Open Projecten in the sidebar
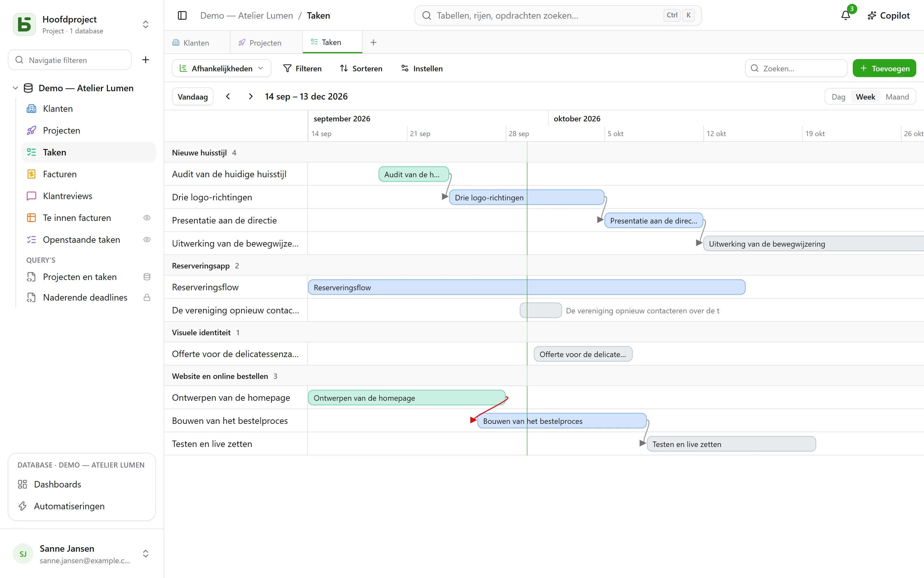Image resolution: width=924 pixels, height=578 pixels. [89, 130]
